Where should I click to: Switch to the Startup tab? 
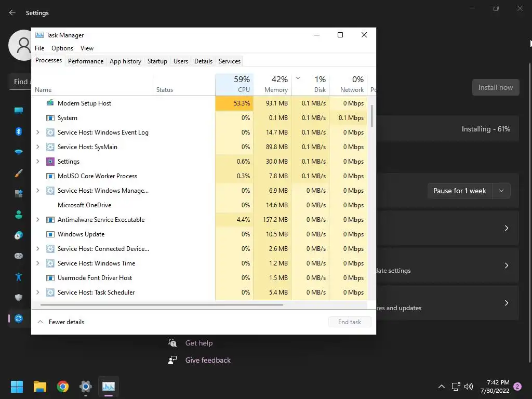(x=157, y=61)
